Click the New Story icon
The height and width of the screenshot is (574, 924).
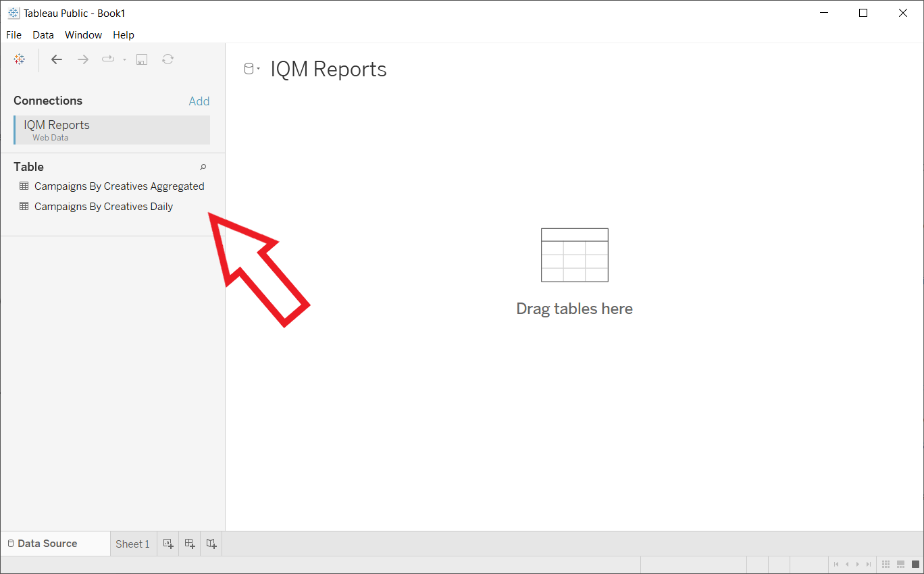pos(211,544)
